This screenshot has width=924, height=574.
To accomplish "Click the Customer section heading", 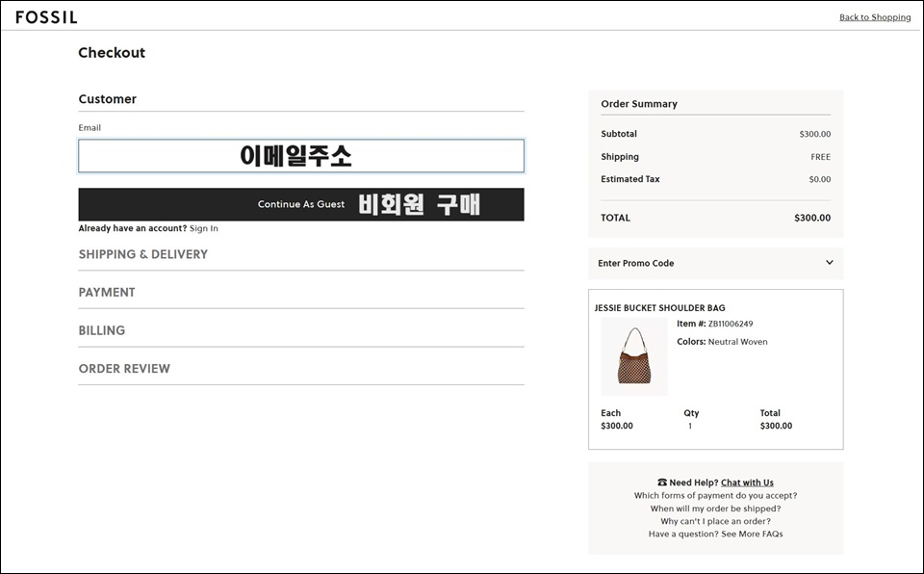I will pyautogui.click(x=107, y=99).
